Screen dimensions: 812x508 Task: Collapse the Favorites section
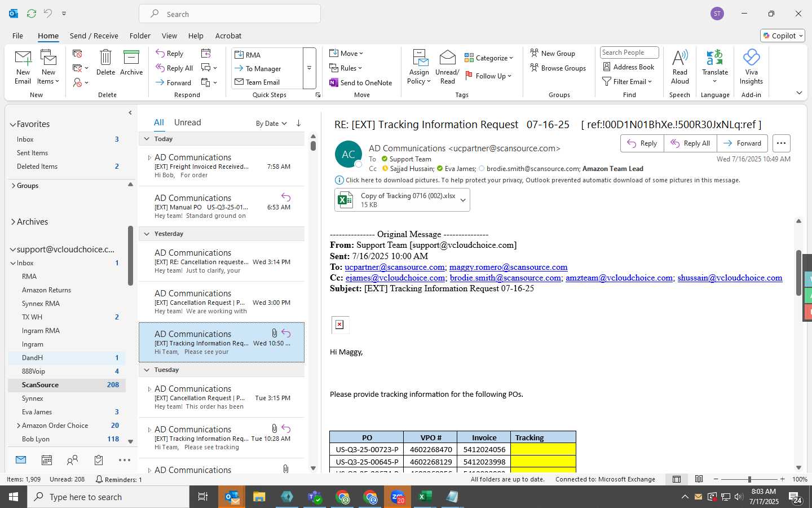(x=12, y=125)
